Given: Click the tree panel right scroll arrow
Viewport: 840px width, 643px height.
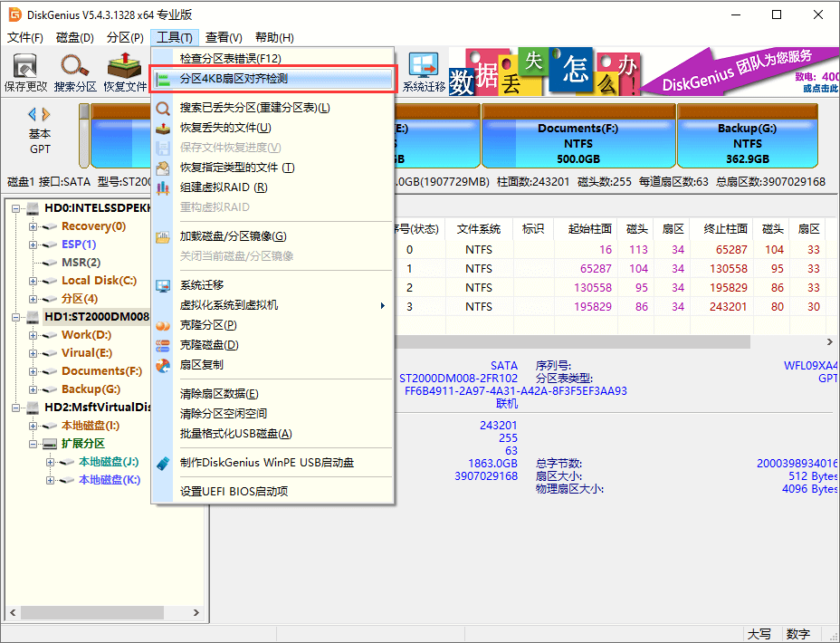Looking at the screenshot, I should point(196,612).
